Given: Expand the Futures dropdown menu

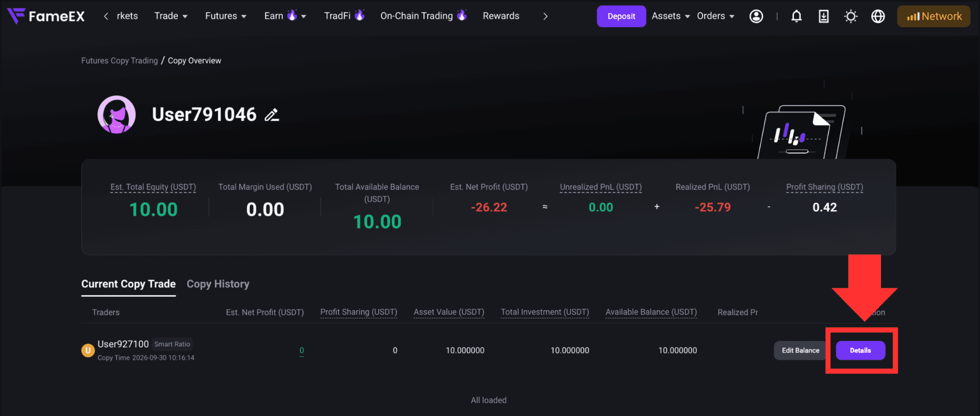Looking at the screenshot, I should (226, 16).
